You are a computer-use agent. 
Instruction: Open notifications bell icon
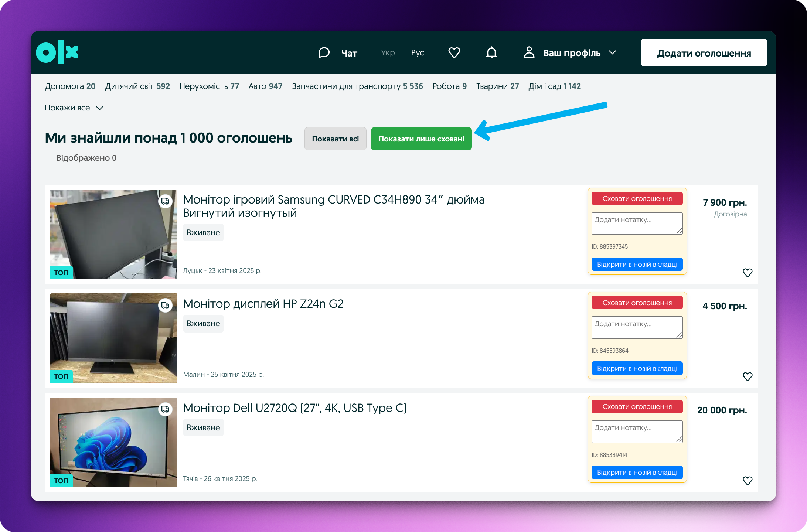(491, 52)
